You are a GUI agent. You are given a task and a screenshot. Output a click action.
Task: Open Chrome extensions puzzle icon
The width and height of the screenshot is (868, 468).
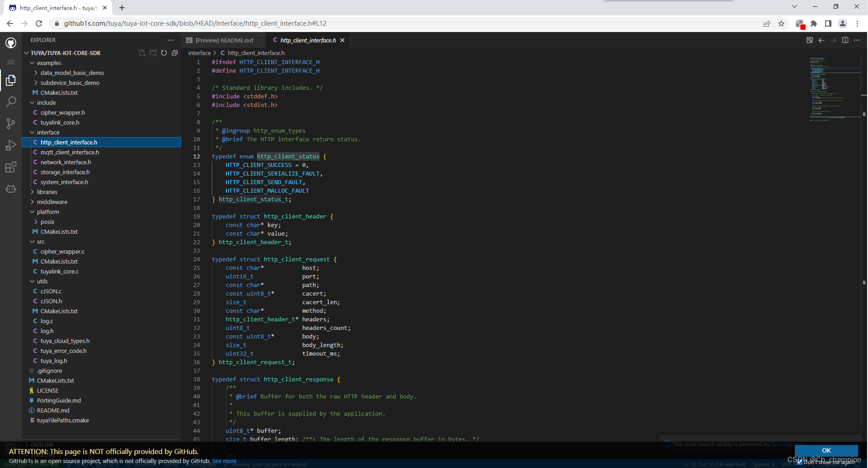pos(814,23)
